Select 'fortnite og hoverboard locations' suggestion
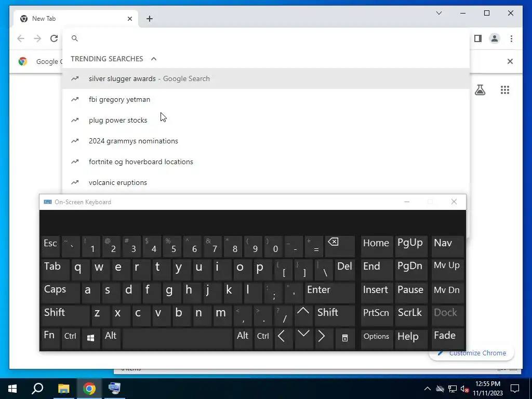The width and height of the screenshot is (532, 399). pos(266,162)
